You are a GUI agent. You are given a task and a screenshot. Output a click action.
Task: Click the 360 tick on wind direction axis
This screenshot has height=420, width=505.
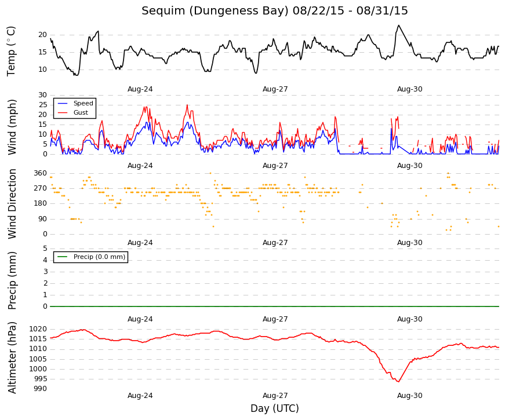[x=40, y=173]
